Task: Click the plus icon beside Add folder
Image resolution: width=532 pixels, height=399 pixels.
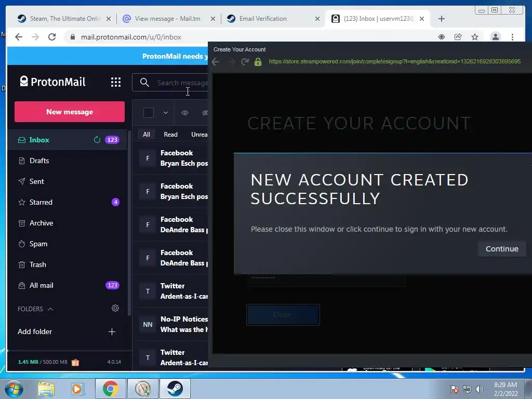Action: coord(112,331)
